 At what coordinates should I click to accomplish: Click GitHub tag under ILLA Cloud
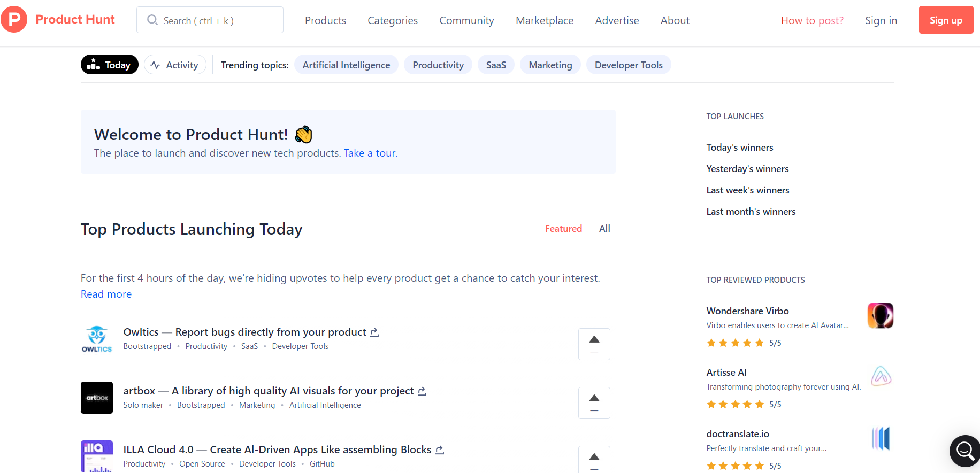tap(322, 464)
